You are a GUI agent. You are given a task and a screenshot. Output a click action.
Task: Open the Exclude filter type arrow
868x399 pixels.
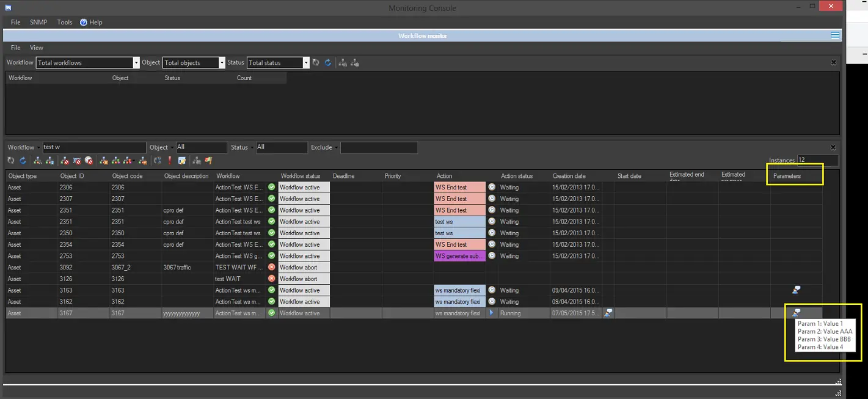point(337,148)
